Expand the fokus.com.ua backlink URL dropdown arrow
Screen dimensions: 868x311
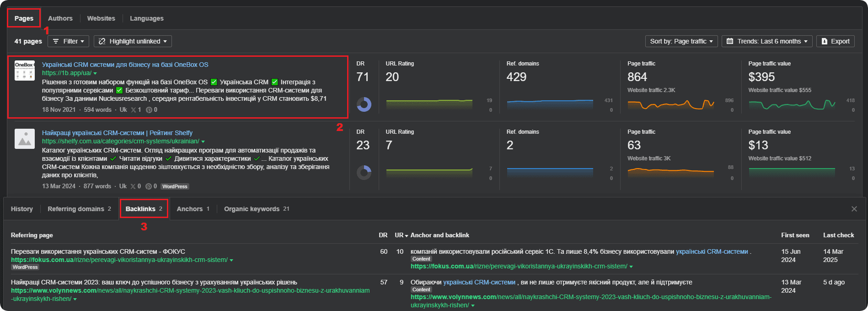click(631, 267)
